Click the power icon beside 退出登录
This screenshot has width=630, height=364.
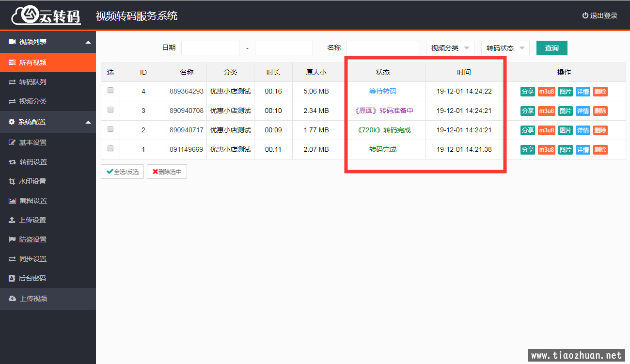tap(585, 16)
